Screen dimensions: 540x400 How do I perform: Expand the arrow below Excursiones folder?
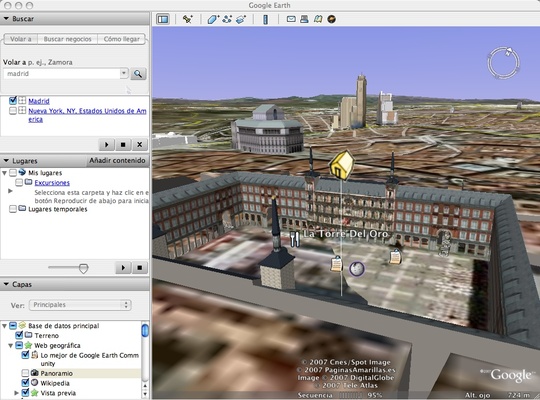click(10, 191)
